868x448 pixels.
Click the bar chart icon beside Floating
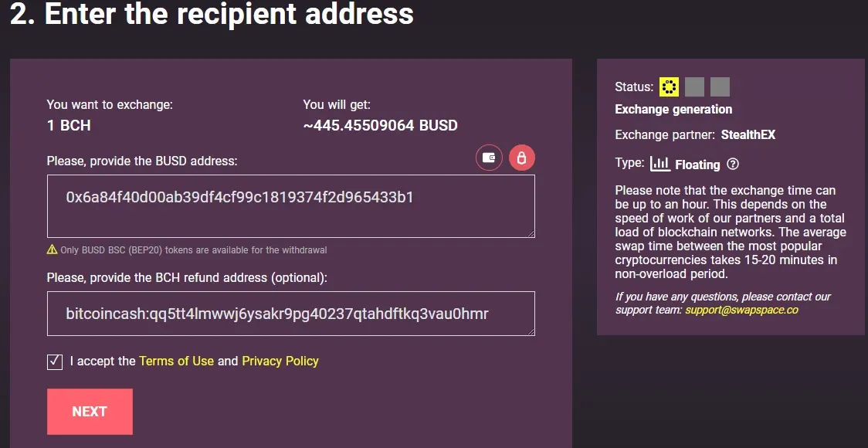tap(659, 163)
